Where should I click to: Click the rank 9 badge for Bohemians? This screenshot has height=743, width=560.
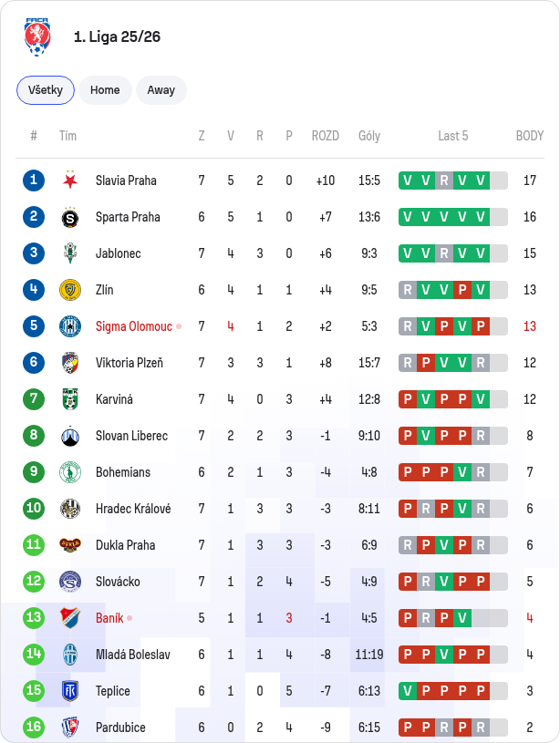point(34,472)
